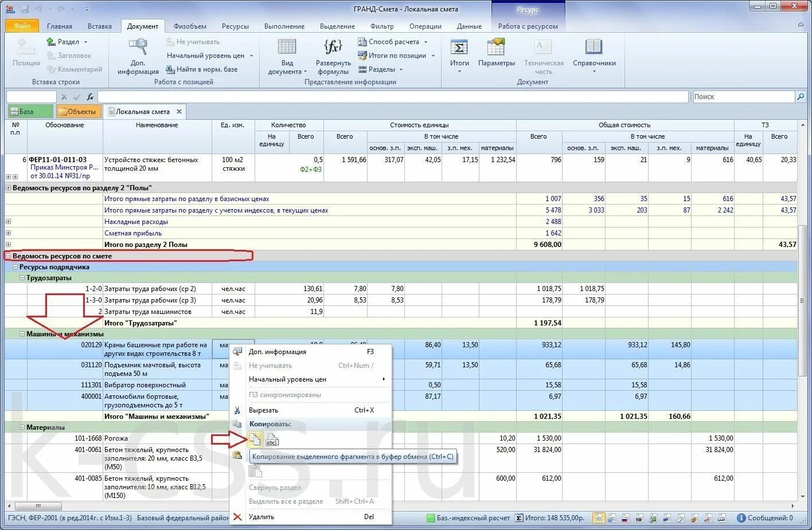Image resolution: width=812 pixels, height=530 pixels.
Task: Open the Выполнение ribbon tab
Action: [x=284, y=26]
